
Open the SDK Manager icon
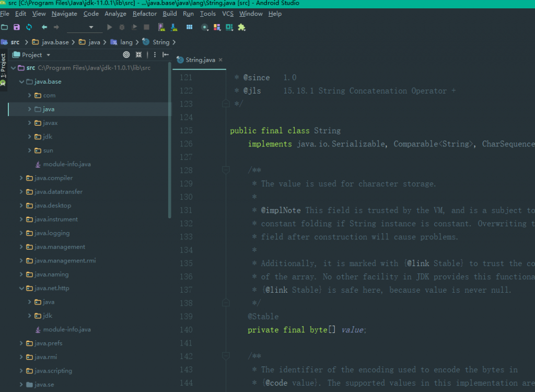point(174,27)
